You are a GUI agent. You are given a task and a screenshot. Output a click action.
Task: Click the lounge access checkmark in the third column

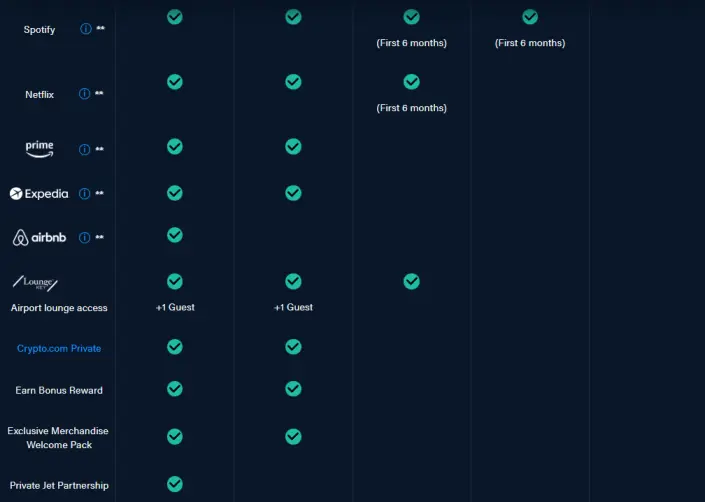point(411,281)
